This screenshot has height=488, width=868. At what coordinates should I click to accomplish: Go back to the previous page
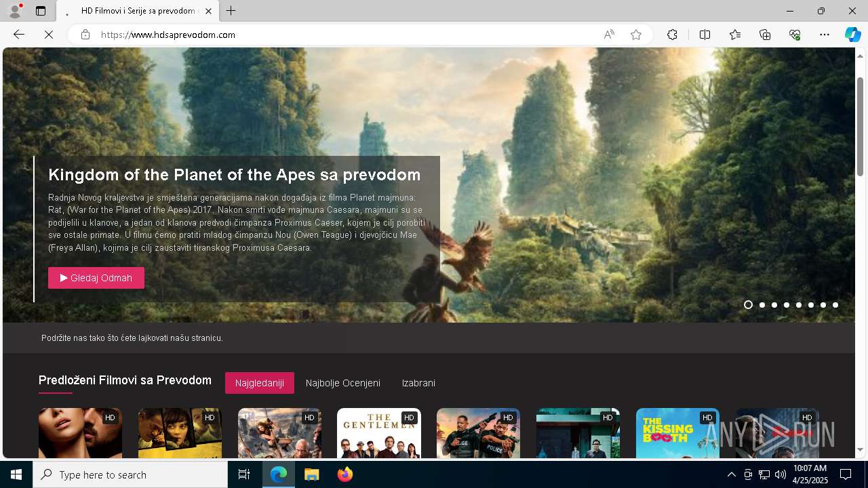pyautogui.click(x=19, y=35)
